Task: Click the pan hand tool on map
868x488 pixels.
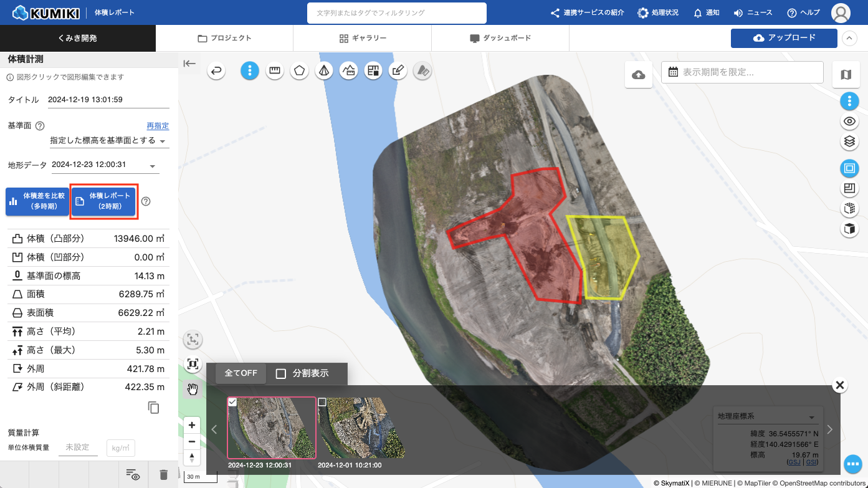Action: [x=193, y=390]
